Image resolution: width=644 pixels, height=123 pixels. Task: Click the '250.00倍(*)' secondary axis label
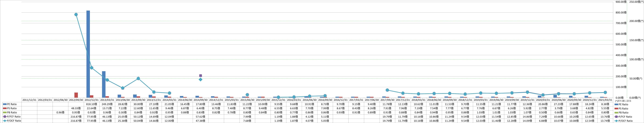pos(637,2)
